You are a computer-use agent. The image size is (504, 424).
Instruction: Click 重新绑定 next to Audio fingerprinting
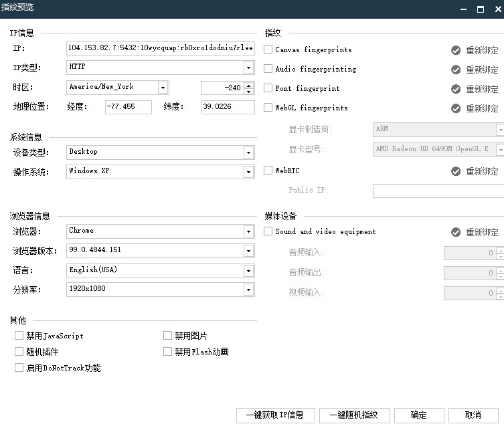click(482, 70)
